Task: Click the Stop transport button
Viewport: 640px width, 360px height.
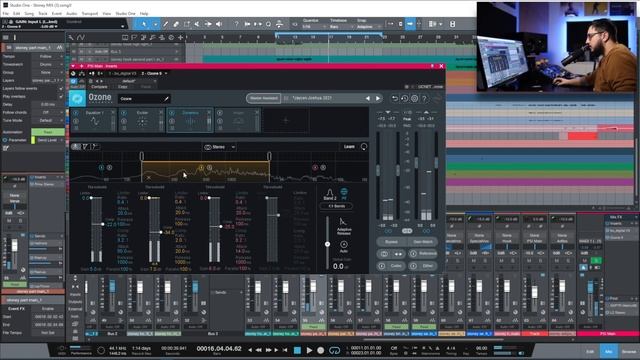Action: [297, 350]
